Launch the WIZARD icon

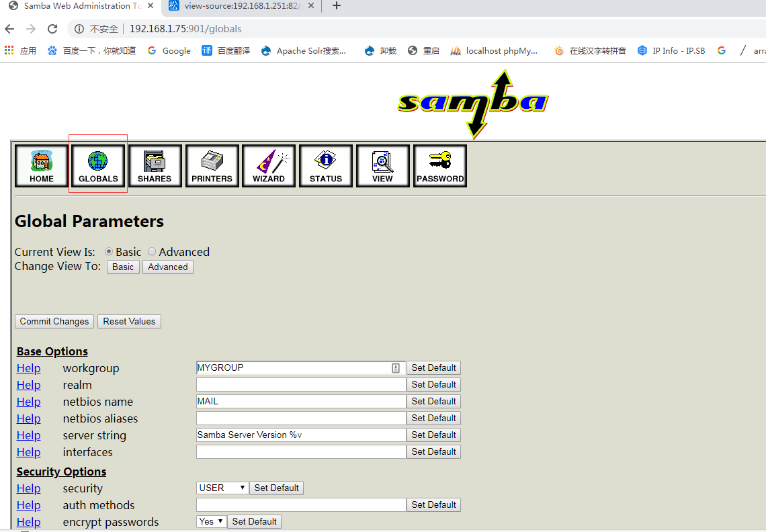(269, 166)
